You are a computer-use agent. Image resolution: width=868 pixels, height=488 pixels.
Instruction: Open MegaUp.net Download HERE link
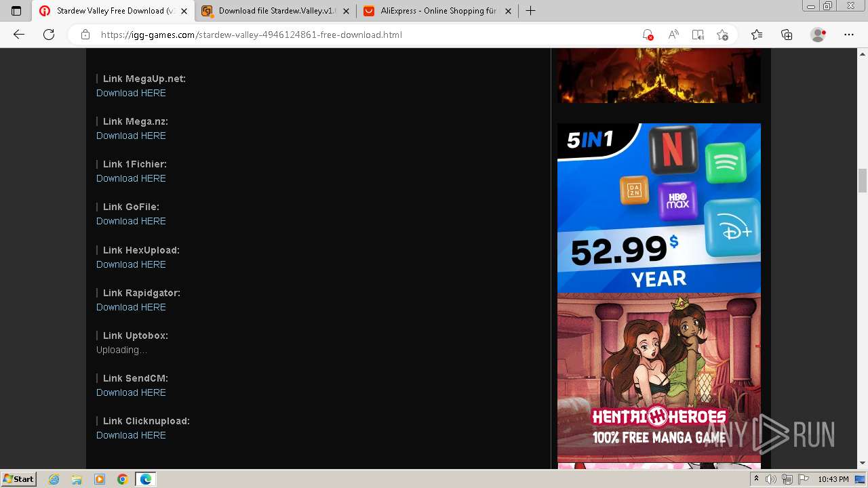click(131, 93)
